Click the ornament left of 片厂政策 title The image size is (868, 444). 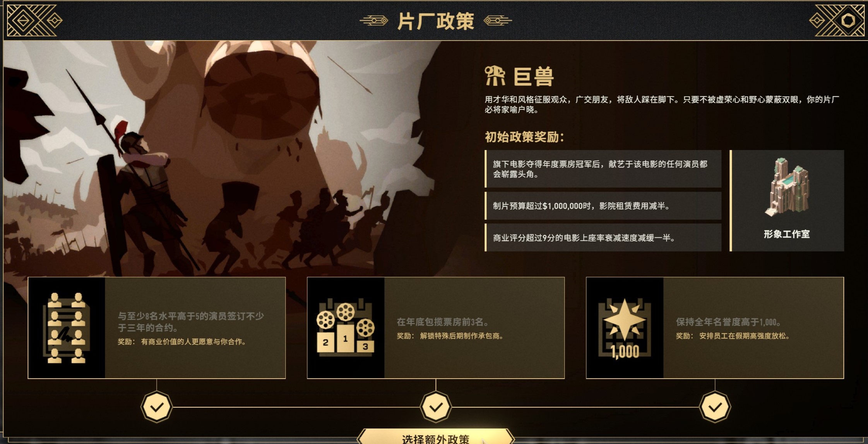374,20
